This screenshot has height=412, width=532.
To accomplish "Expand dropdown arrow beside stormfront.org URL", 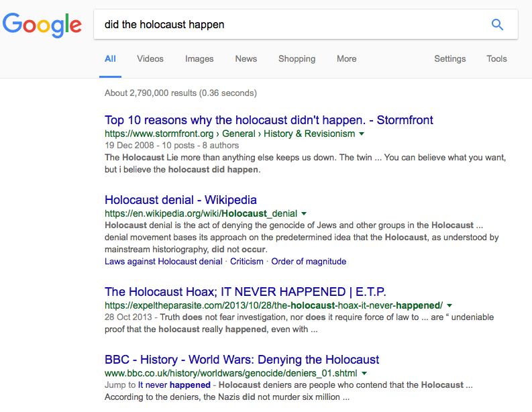I will pyautogui.click(x=362, y=134).
